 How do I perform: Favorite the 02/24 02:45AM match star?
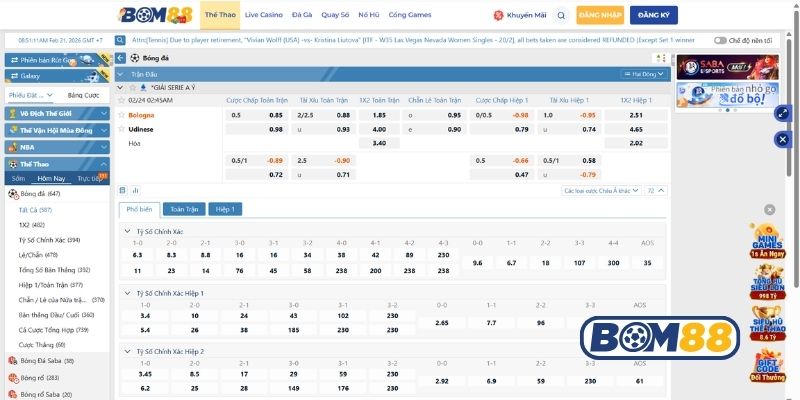point(121,101)
